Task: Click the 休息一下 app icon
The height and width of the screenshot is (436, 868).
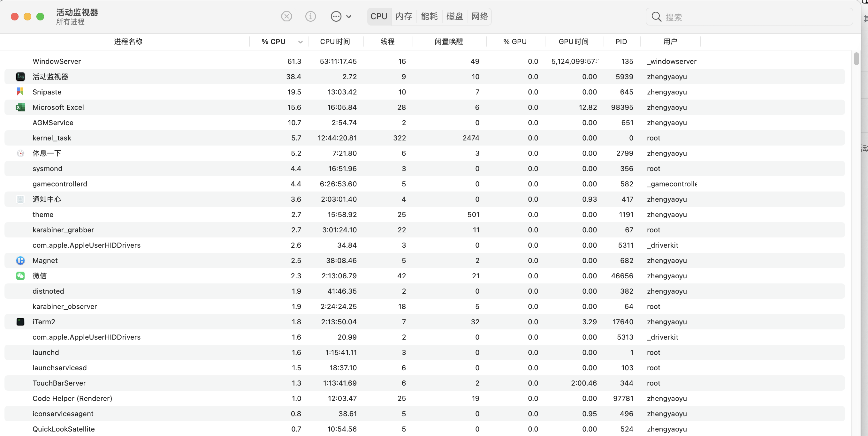Action: pyautogui.click(x=20, y=153)
